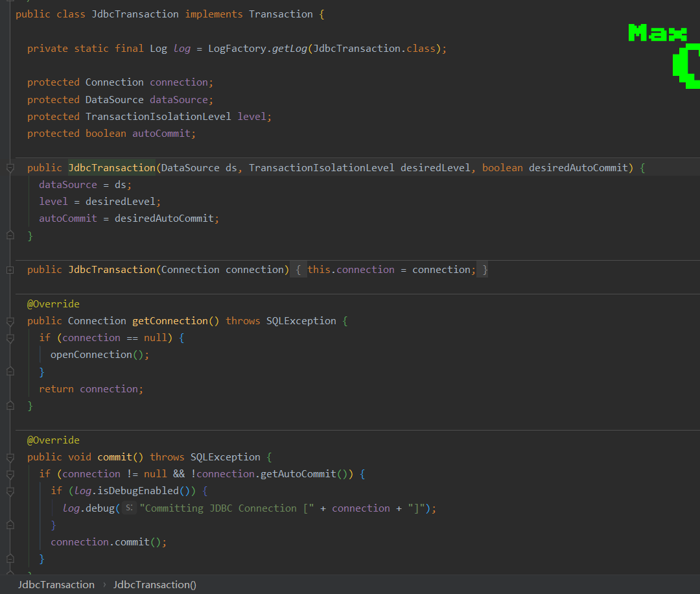Expand collapsed body placeholder '{' before this.connection
This screenshot has height=594, width=700.
[298, 270]
